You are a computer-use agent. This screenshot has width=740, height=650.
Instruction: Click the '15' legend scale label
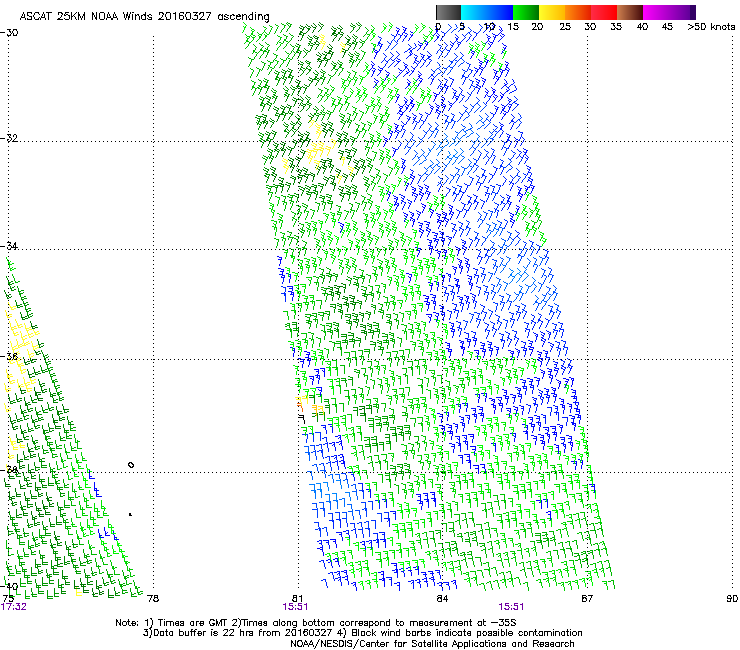[x=513, y=27]
